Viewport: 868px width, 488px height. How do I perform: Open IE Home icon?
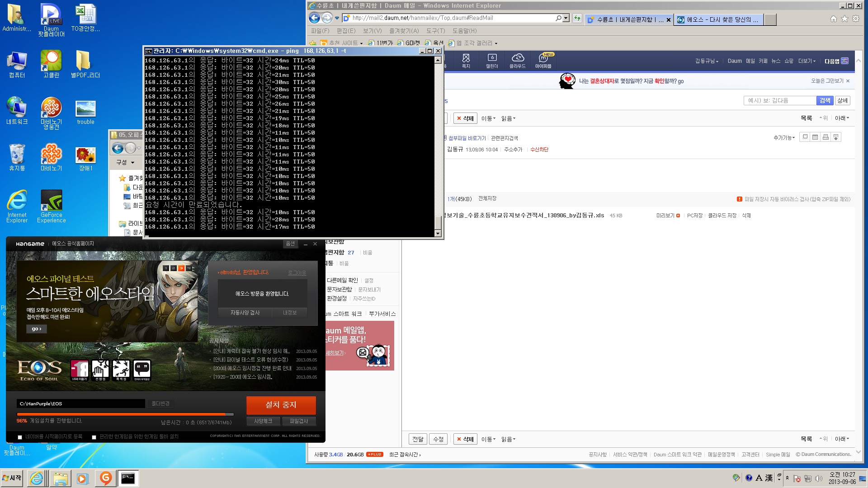pos(833,19)
